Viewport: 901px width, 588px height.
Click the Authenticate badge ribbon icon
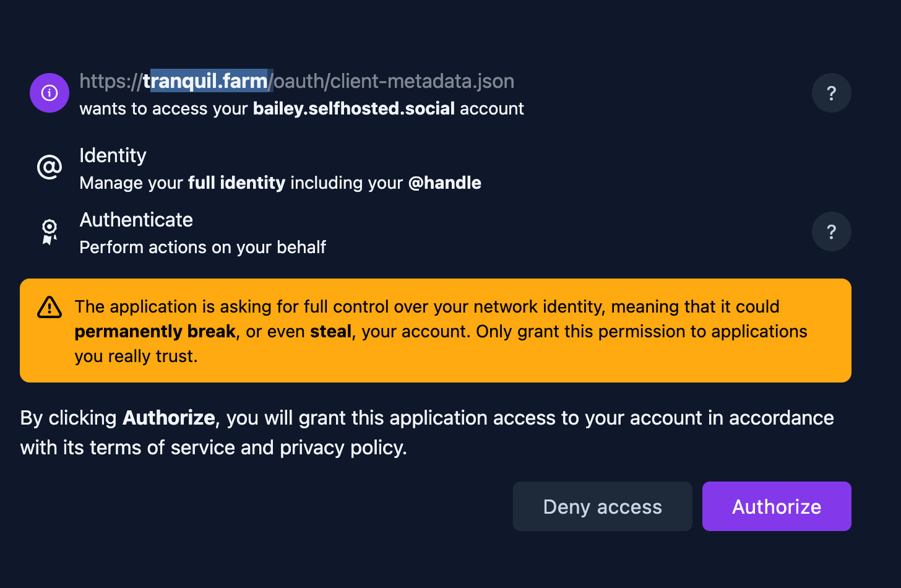pyautogui.click(x=50, y=232)
